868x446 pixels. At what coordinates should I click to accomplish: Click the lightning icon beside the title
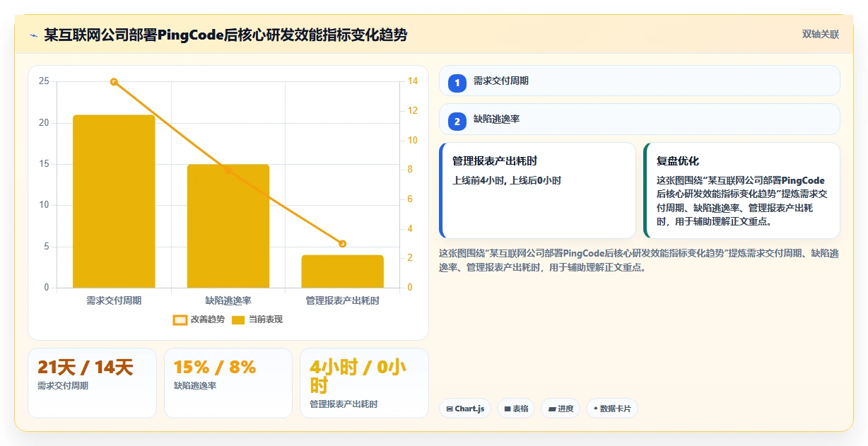tap(33, 35)
